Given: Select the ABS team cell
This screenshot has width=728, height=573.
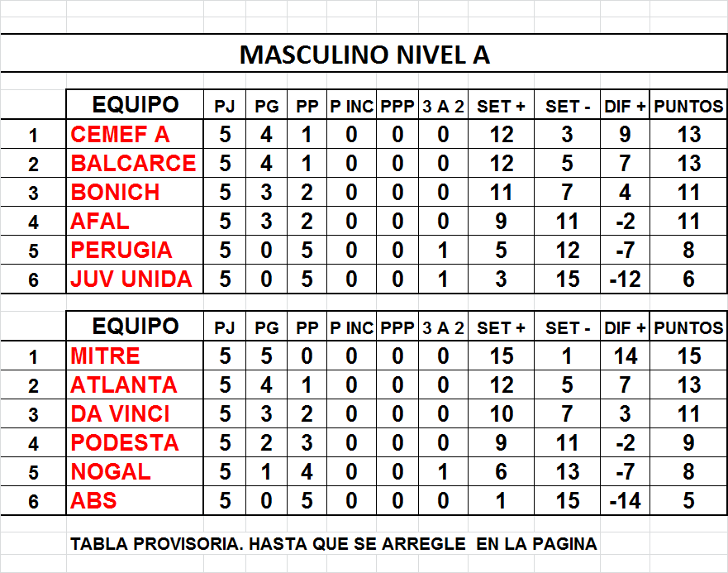Looking at the screenshot, I should pos(135,500).
